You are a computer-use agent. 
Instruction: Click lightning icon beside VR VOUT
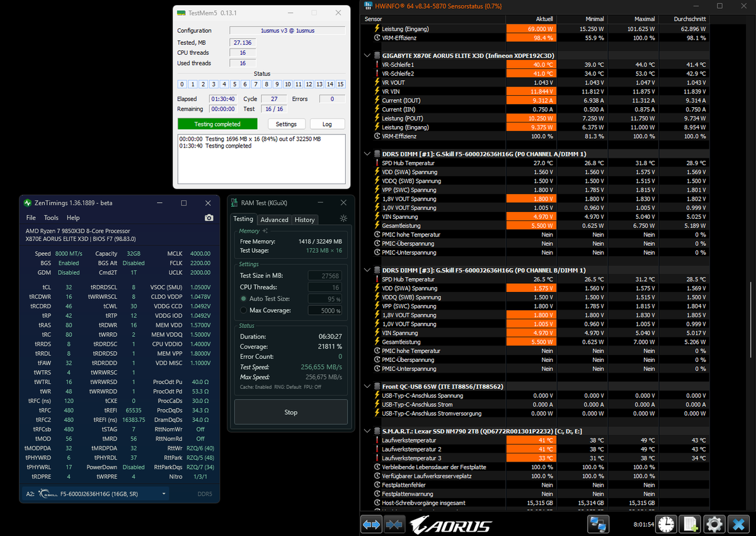tap(377, 83)
